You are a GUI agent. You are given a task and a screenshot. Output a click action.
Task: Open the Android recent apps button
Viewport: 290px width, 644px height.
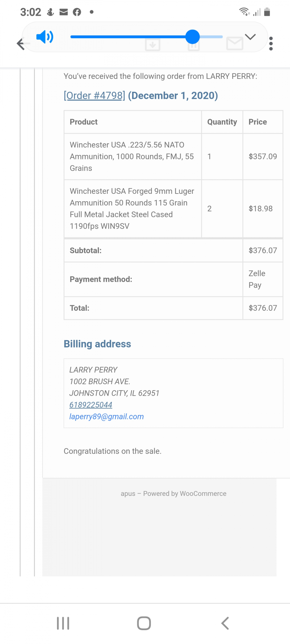pos(63,623)
